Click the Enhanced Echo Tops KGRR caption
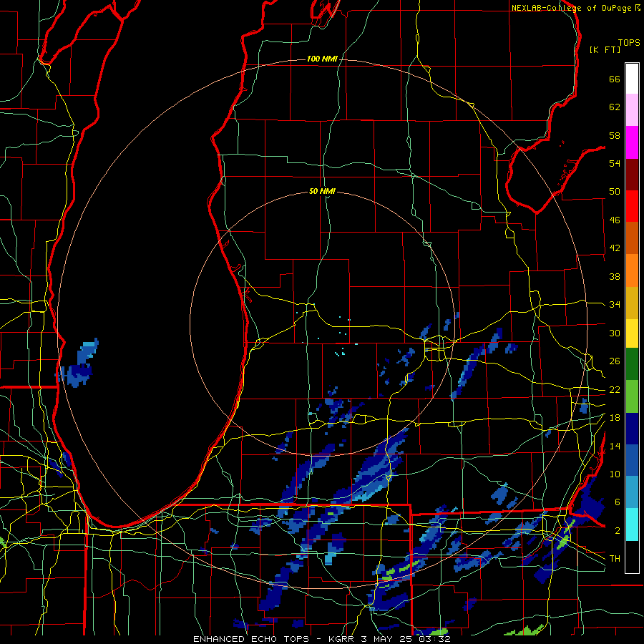Image resolution: width=644 pixels, height=644 pixels. [x=321, y=639]
